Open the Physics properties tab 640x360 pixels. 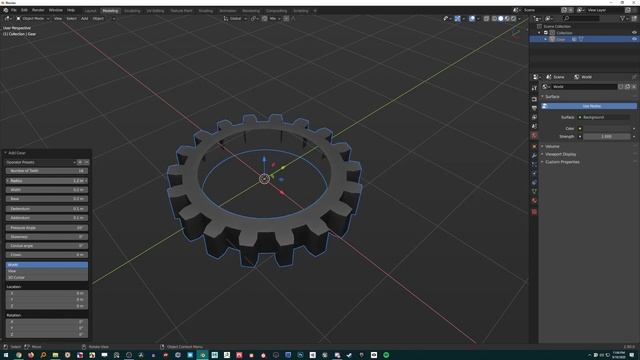pyautogui.click(x=534, y=173)
